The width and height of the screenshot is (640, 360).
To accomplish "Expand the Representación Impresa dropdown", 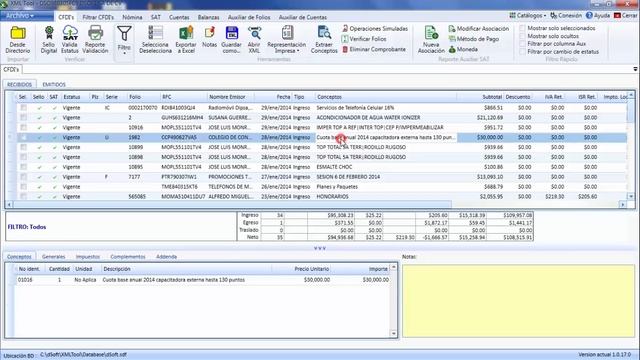I will coord(287,40).
